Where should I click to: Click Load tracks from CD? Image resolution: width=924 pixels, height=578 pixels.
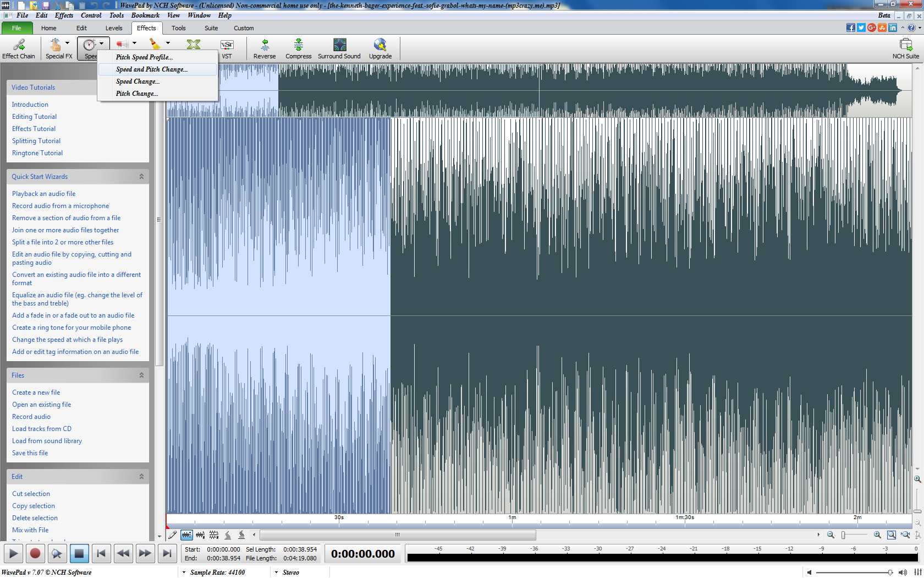pyautogui.click(x=42, y=429)
